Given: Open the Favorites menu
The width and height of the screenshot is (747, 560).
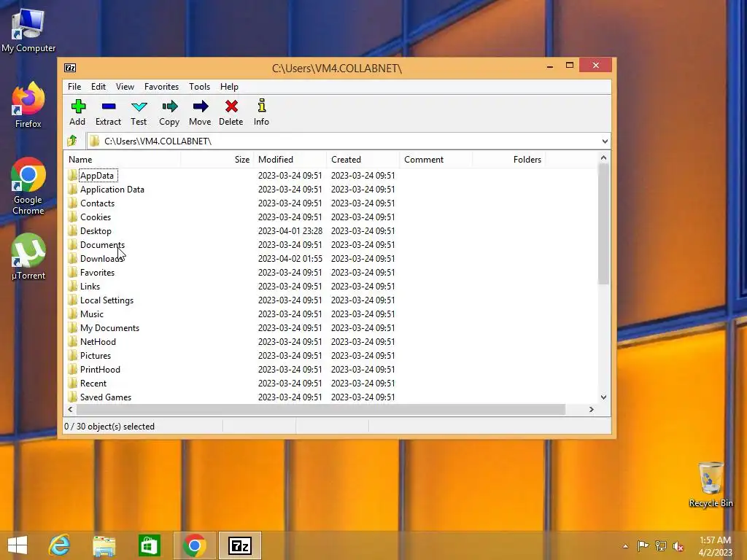Looking at the screenshot, I should (x=161, y=87).
